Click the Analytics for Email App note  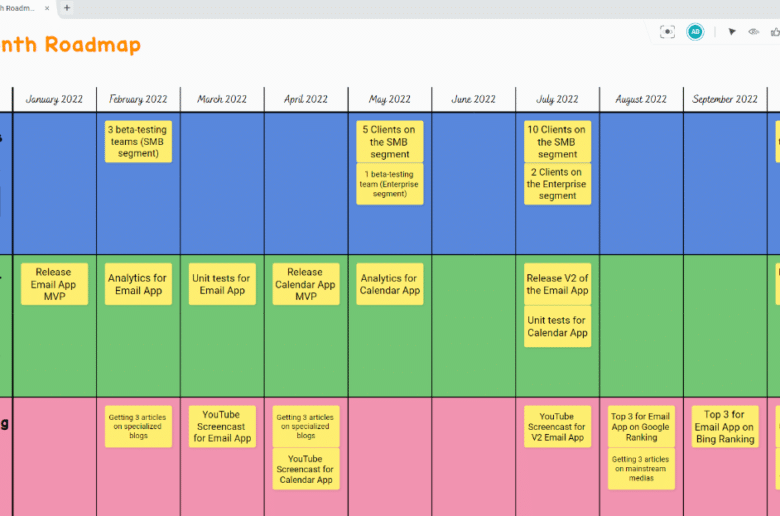pyautogui.click(x=138, y=284)
